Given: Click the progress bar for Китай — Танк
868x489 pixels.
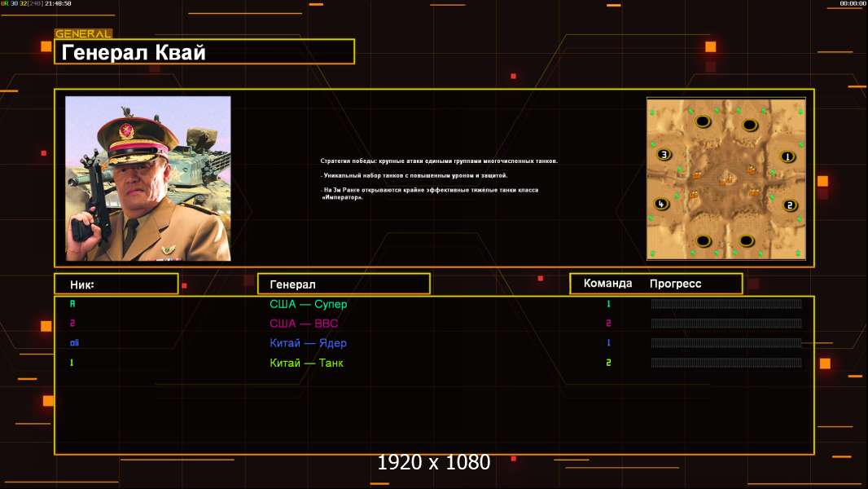Looking at the screenshot, I should 726,363.
